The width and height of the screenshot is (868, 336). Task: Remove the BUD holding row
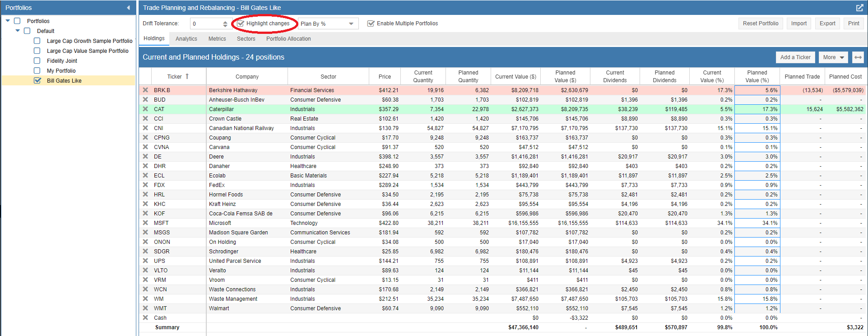click(145, 99)
